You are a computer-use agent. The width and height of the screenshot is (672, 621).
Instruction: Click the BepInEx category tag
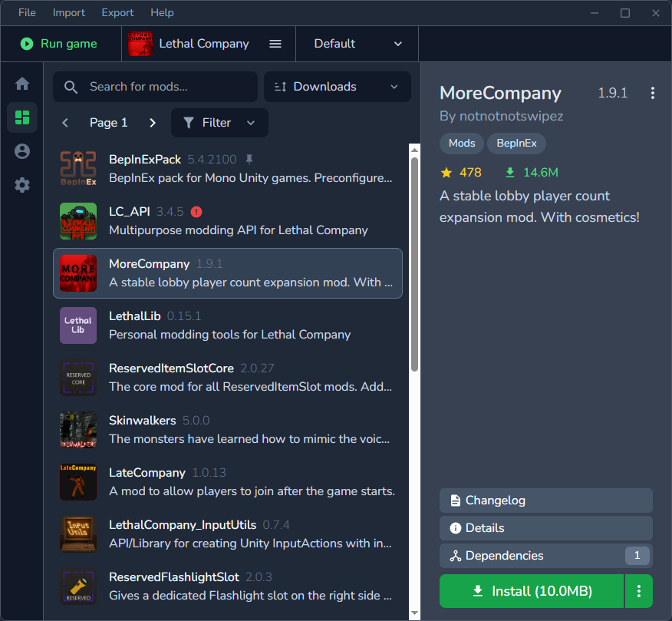coord(516,144)
